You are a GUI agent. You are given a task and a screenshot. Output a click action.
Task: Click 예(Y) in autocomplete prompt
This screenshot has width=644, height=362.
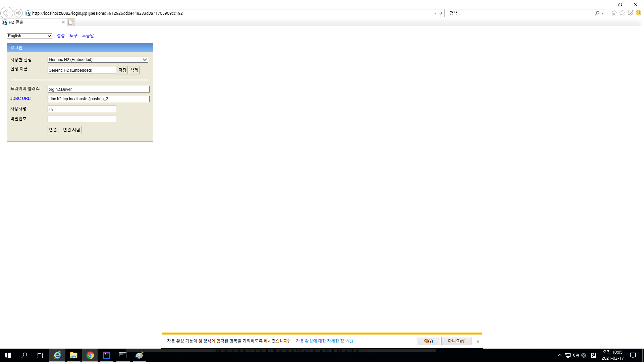click(428, 341)
